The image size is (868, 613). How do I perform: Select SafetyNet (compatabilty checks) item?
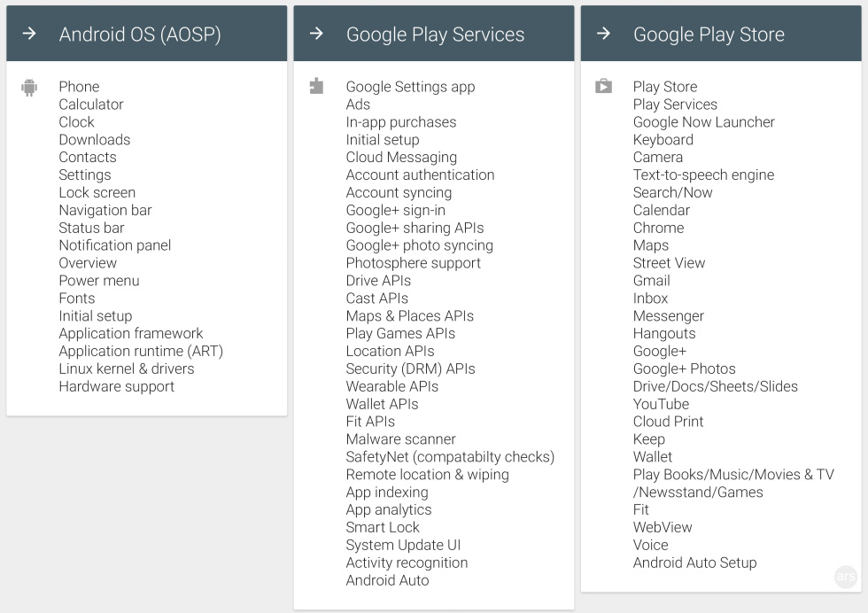pyautogui.click(x=450, y=456)
